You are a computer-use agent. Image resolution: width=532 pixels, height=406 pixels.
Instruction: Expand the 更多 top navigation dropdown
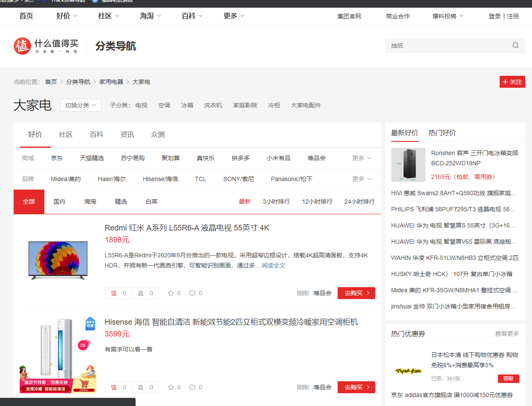234,16
